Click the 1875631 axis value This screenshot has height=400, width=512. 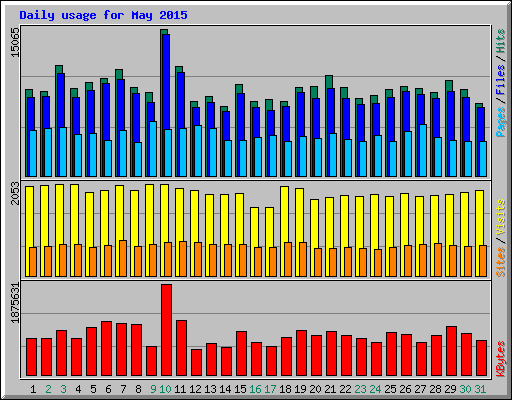click(x=15, y=303)
